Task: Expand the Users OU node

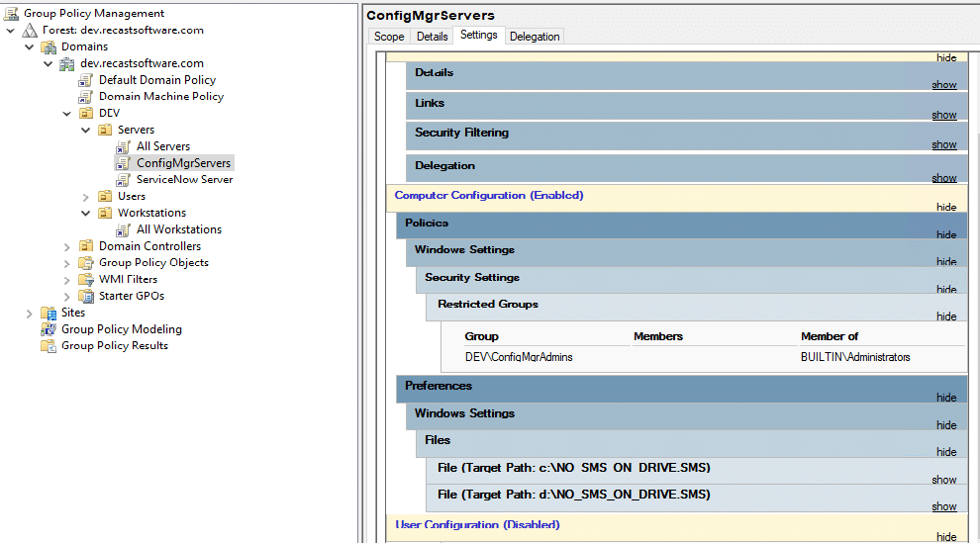Action: [x=86, y=196]
